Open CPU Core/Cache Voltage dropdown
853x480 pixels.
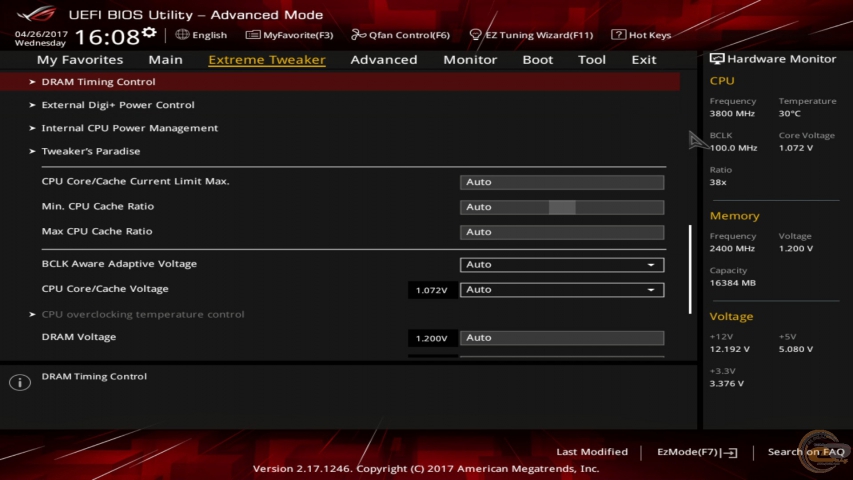(562, 290)
